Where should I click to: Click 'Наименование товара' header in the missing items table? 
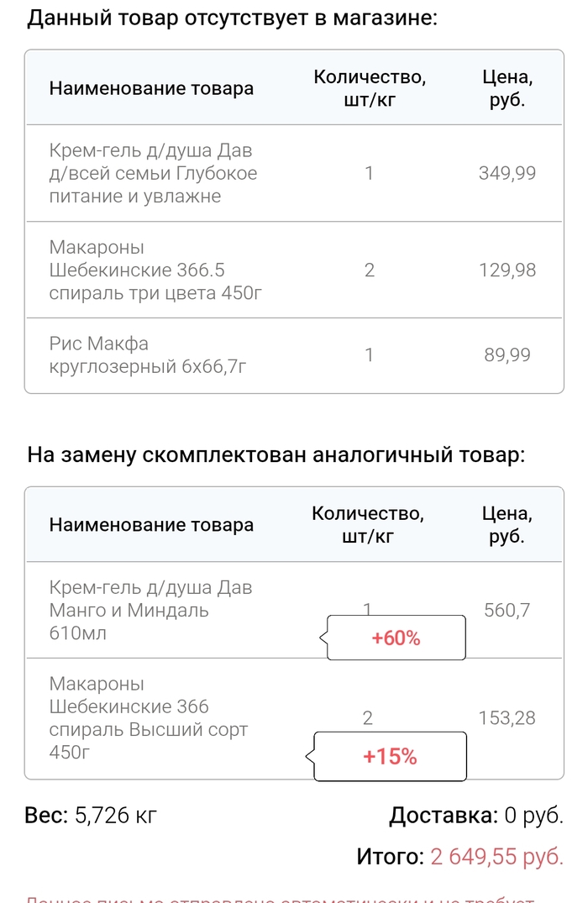151,88
